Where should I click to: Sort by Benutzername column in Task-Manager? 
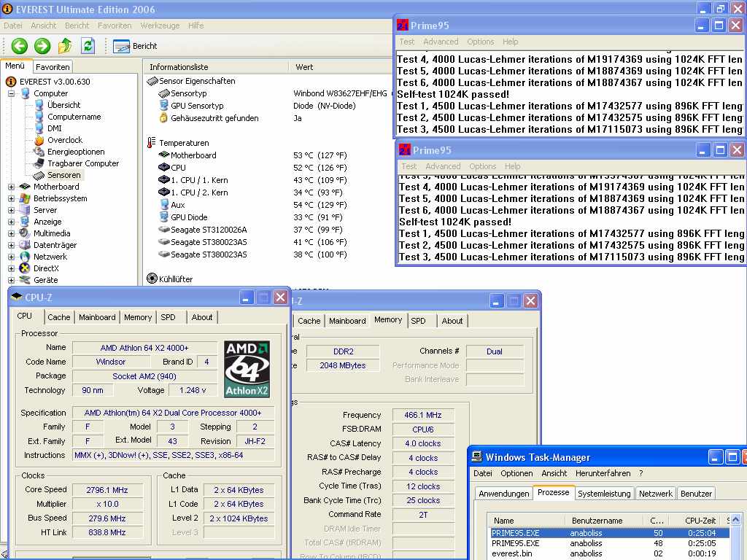pos(603,521)
